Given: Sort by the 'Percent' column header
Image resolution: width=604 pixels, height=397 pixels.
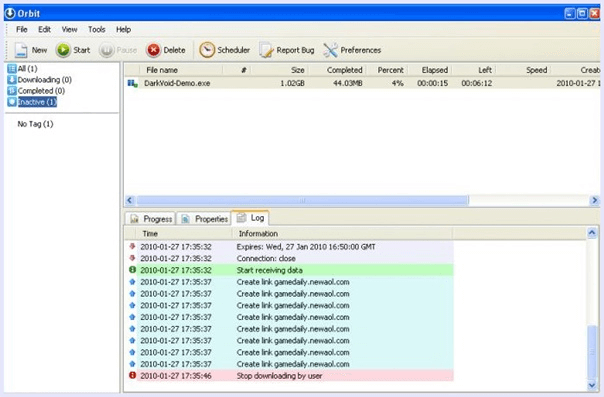Looking at the screenshot, I should [390, 70].
